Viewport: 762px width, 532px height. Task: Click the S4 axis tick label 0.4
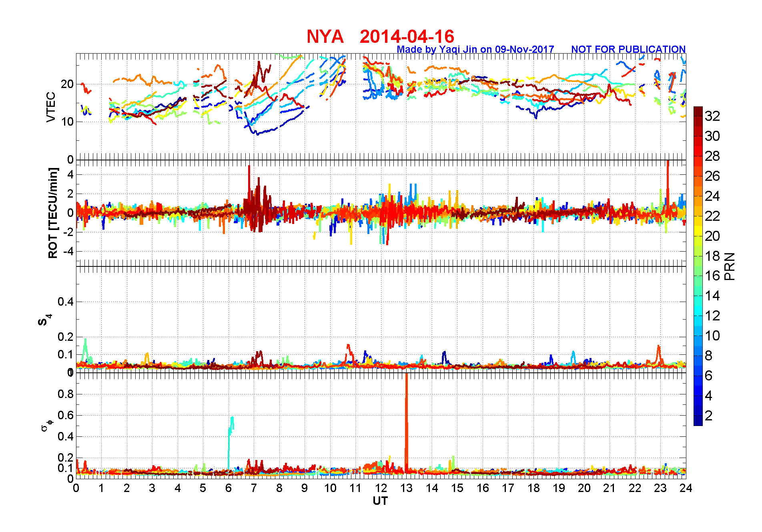coord(66,302)
